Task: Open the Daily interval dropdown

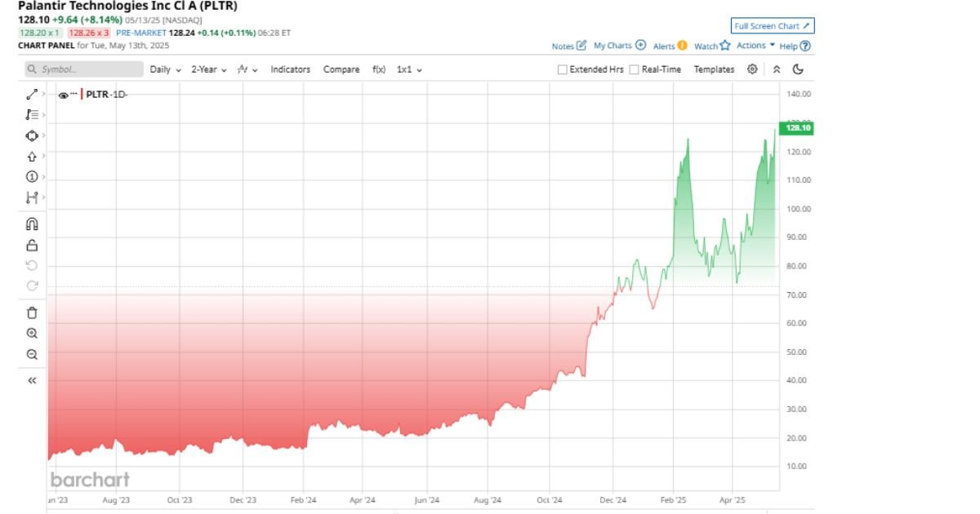Action: point(165,69)
